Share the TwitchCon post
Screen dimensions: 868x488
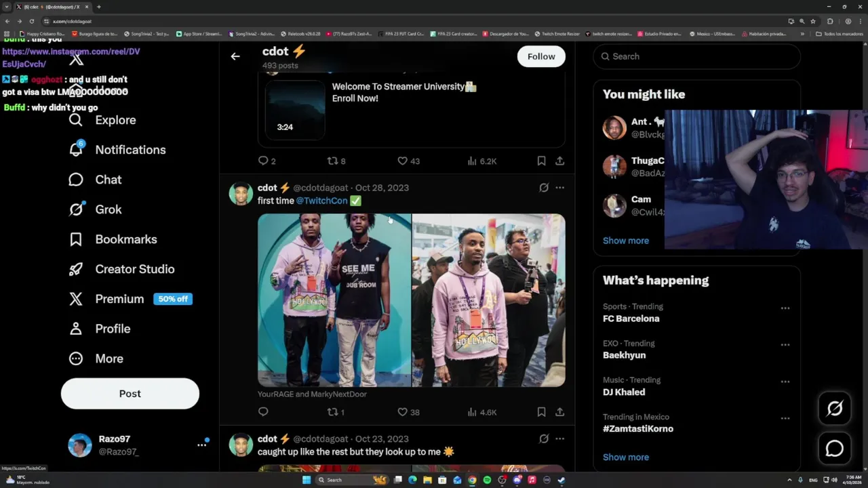pyautogui.click(x=559, y=411)
